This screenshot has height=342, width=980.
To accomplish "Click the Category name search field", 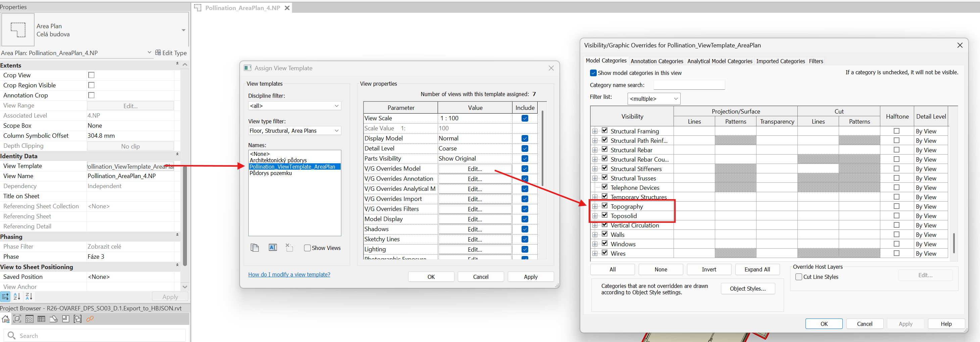I will point(689,85).
